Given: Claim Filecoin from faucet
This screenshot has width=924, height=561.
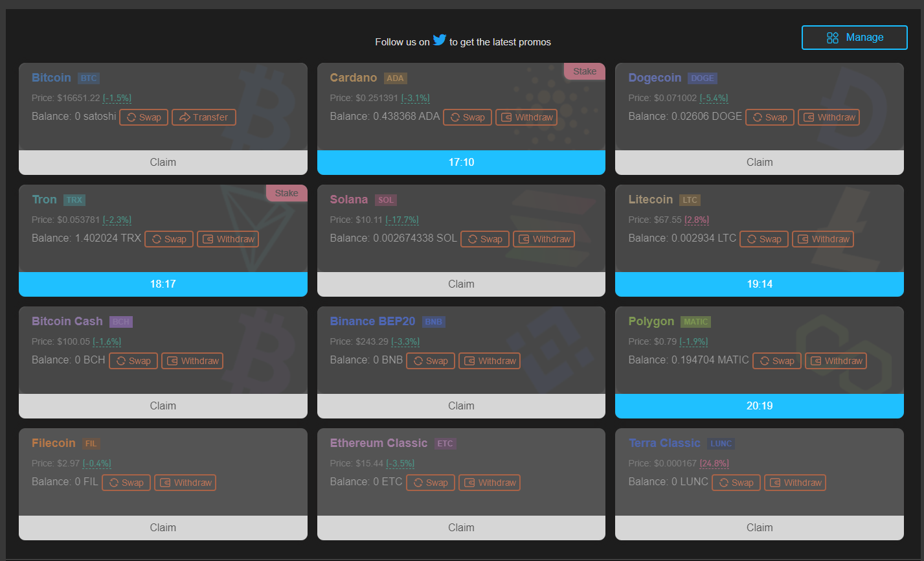Looking at the screenshot, I should coord(163,528).
